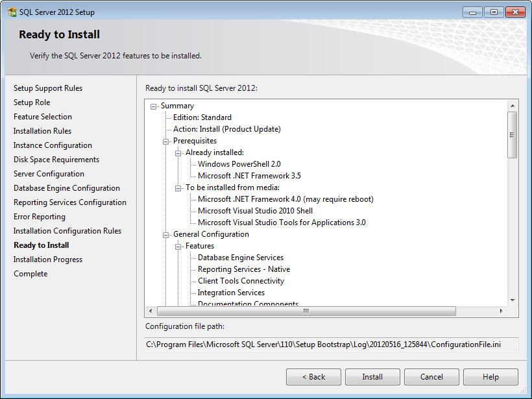Select the Reporting Services Configuration step
The height and width of the screenshot is (399, 532).
[x=70, y=202]
